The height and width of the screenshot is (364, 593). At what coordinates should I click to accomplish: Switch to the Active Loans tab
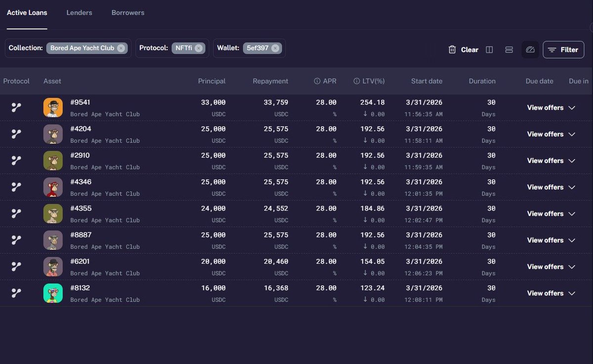tap(27, 13)
